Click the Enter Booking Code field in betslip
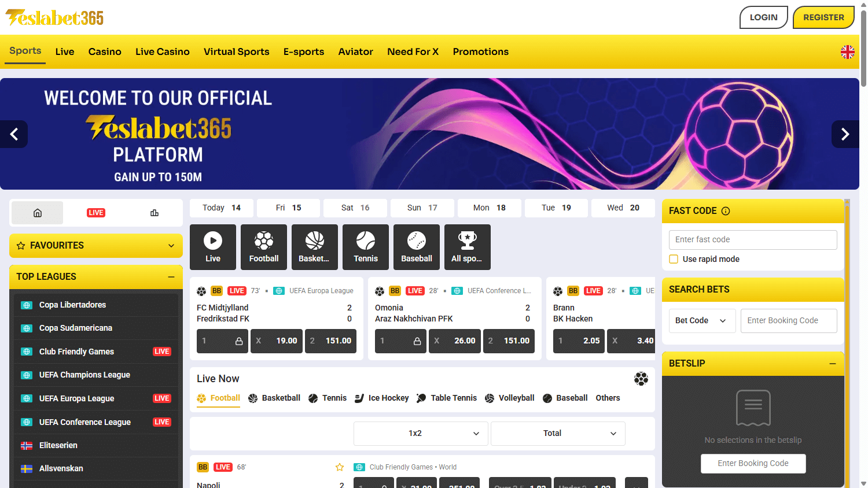 [753, 463]
